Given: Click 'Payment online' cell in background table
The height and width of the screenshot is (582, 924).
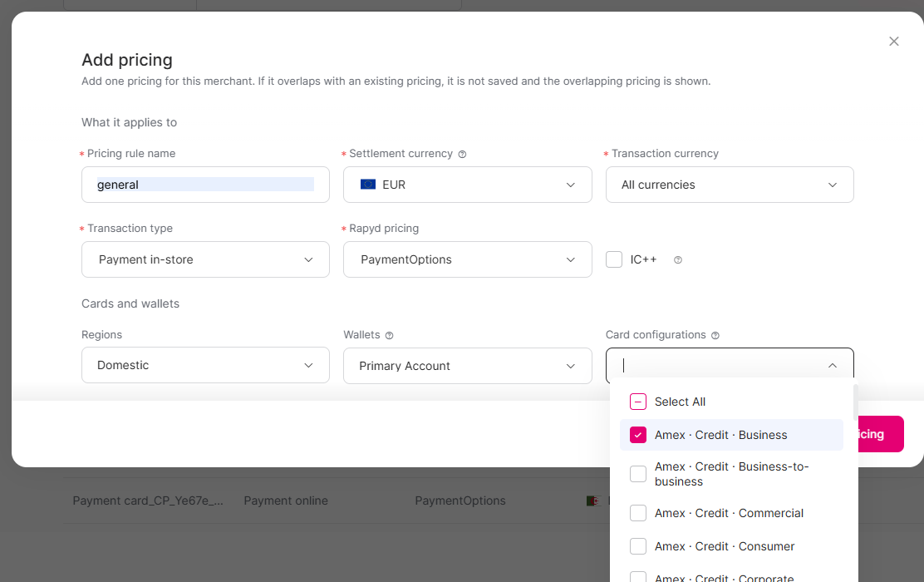Looking at the screenshot, I should (286, 501).
